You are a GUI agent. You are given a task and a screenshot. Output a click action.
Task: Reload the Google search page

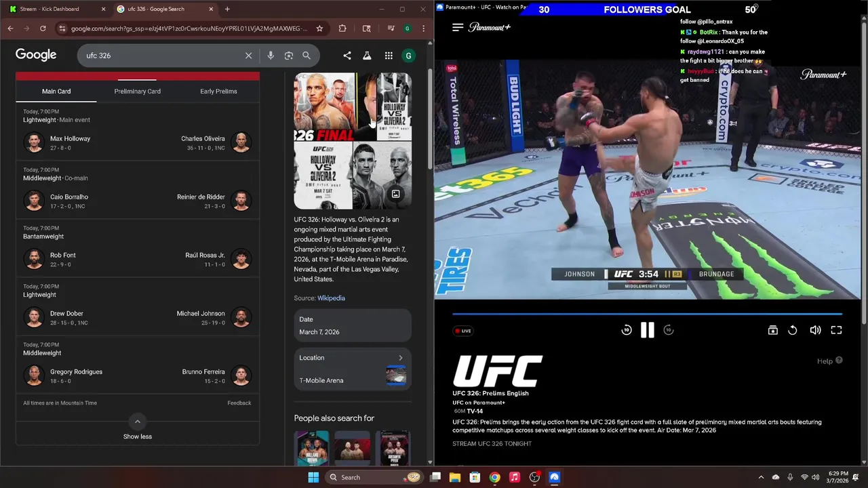[43, 28]
